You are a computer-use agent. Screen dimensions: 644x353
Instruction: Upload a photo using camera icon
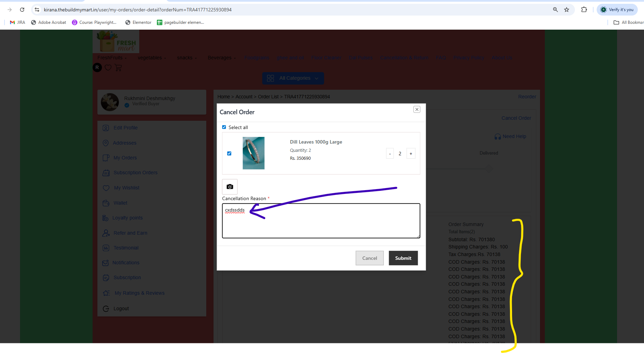point(230,187)
